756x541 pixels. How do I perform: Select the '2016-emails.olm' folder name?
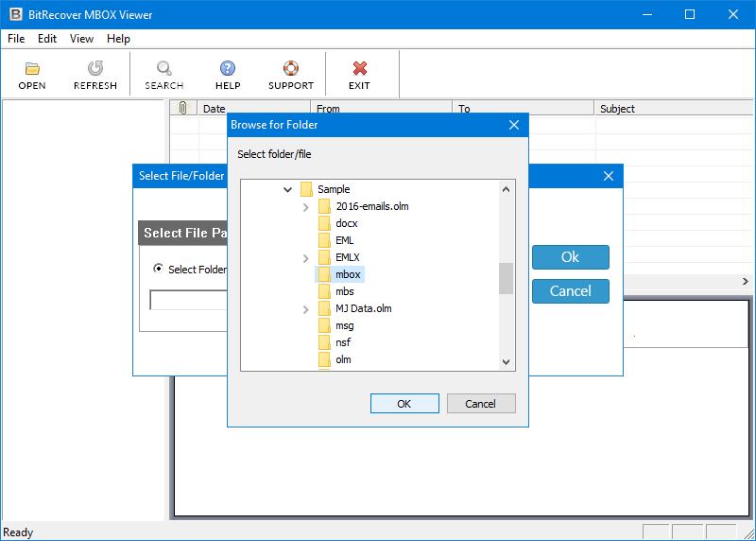(x=372, y=206)
